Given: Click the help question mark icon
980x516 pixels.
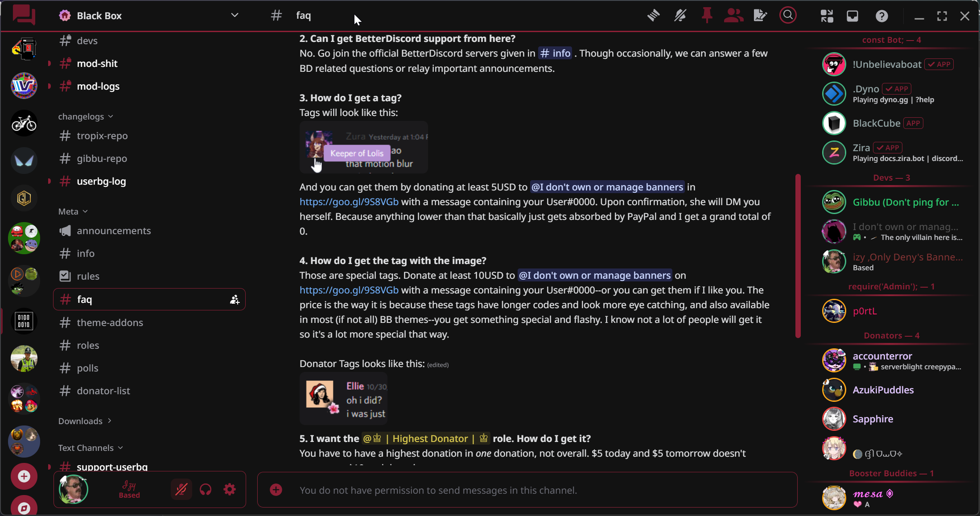Looking at the screenshot, I should click(881, 17).
